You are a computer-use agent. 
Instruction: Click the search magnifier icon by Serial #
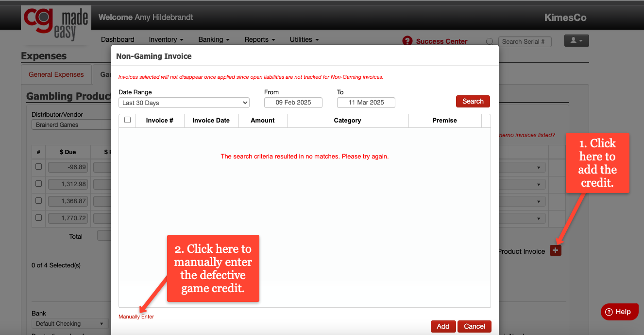click(490, 42)
